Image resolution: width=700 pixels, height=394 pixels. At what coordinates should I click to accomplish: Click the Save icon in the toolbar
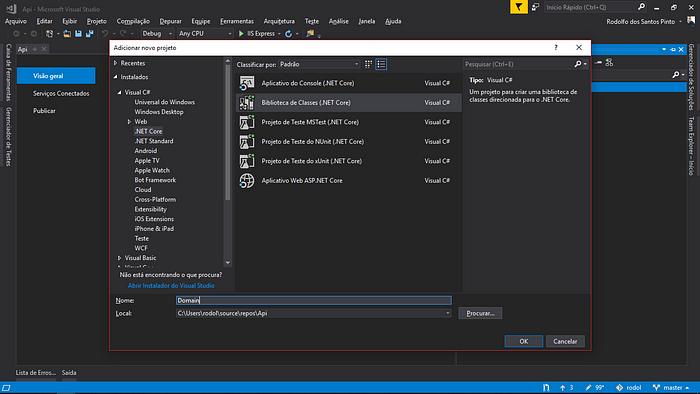tap(79, 33)
